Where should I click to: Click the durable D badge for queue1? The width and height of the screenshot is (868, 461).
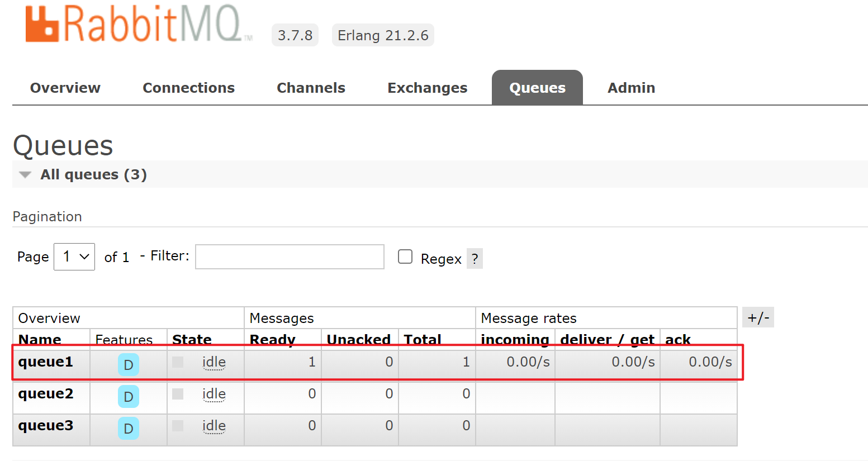click(x=128, y=365)
